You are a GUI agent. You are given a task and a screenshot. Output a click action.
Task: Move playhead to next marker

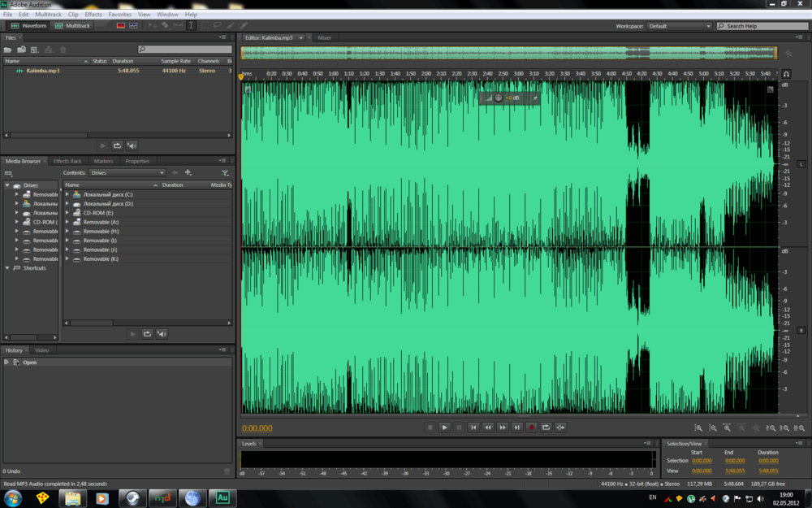click(x=517, y=427)
